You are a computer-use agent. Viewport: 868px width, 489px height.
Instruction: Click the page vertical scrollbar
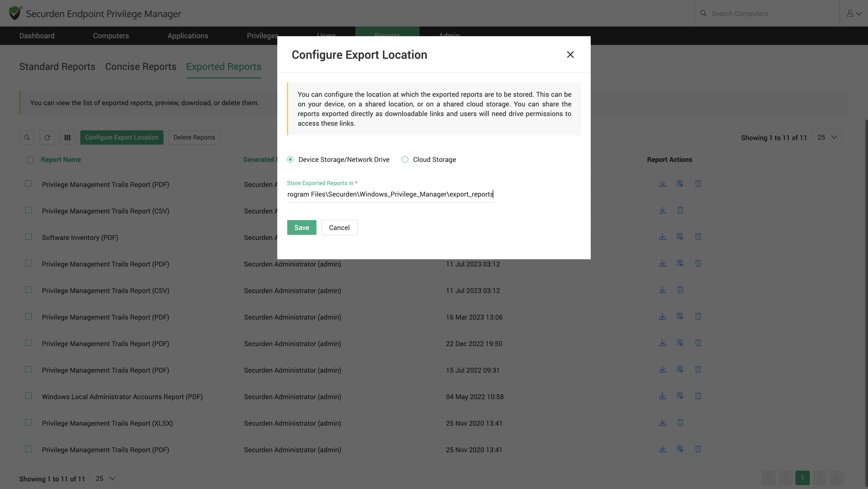tap(866, 303)
